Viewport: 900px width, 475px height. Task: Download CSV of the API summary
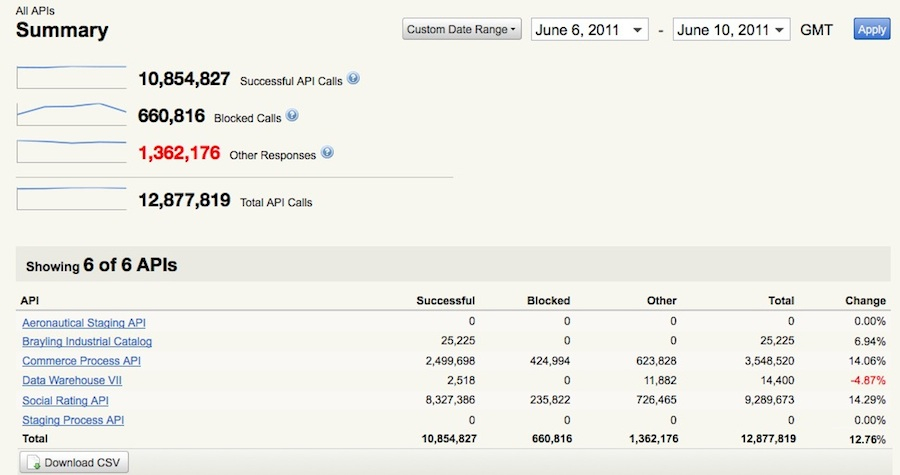74,462
